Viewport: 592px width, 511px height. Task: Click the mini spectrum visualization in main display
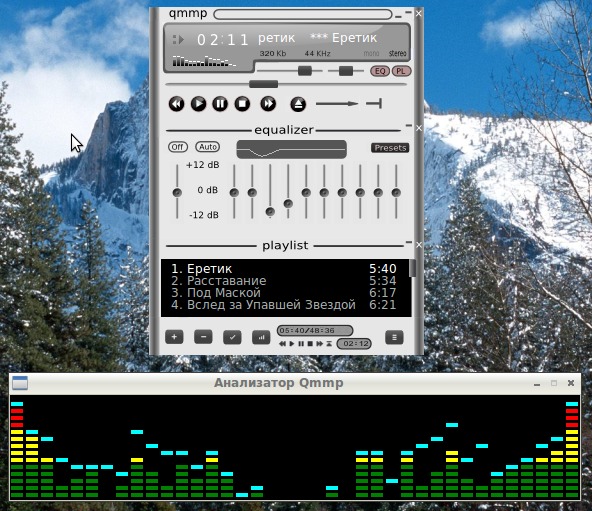pos(205,61)
